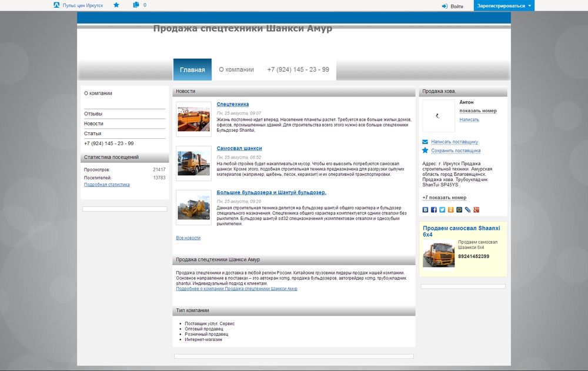This screenshot has width=588, height=371.
Task: Open the Спецтехника news headline
Action: 232,104
